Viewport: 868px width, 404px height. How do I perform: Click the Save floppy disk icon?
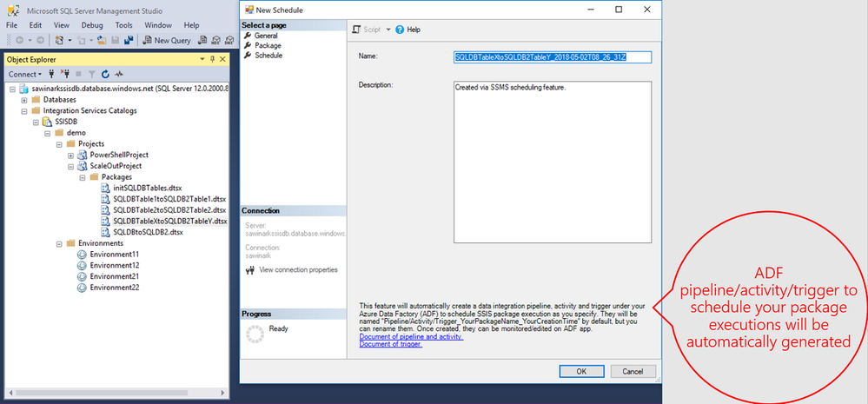click(116, 40)
